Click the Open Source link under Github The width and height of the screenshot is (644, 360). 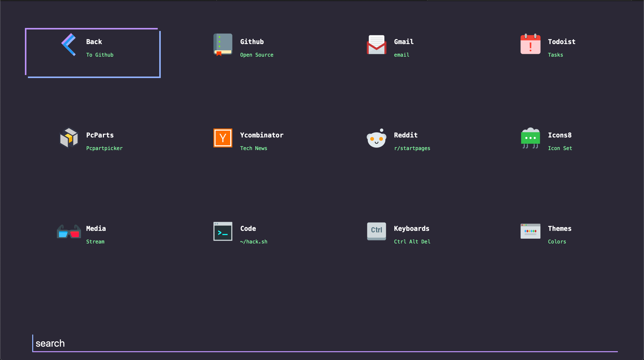pyautogui.click(x=256, y=55)
